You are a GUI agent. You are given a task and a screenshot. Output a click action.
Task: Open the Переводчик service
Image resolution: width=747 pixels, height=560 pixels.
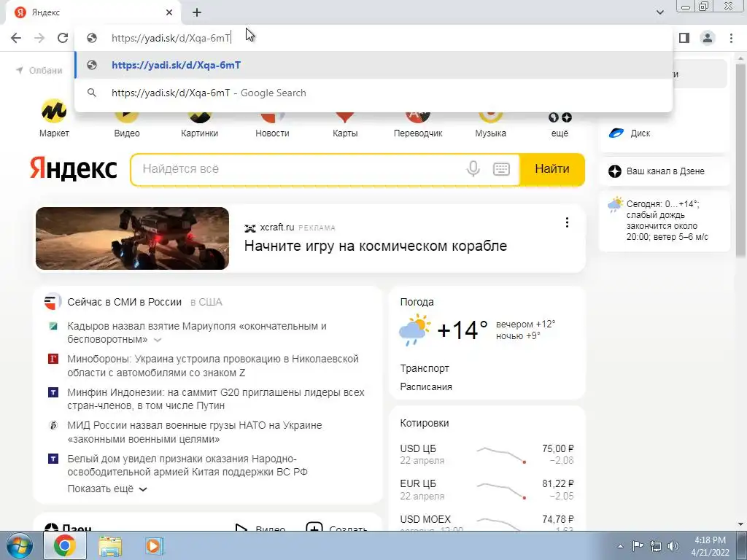coord(418,125)
